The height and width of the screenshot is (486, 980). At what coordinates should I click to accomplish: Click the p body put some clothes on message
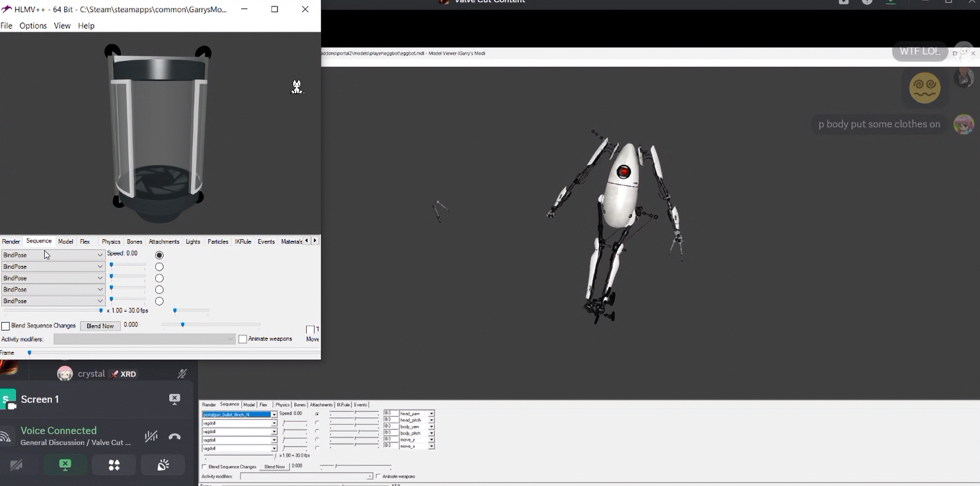[879, 125]
